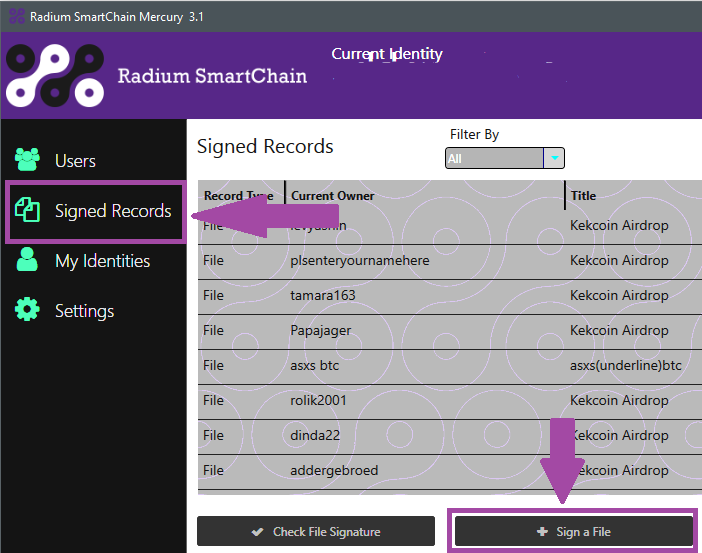Expand the Filter By dropdown arrow

[554, 158]
